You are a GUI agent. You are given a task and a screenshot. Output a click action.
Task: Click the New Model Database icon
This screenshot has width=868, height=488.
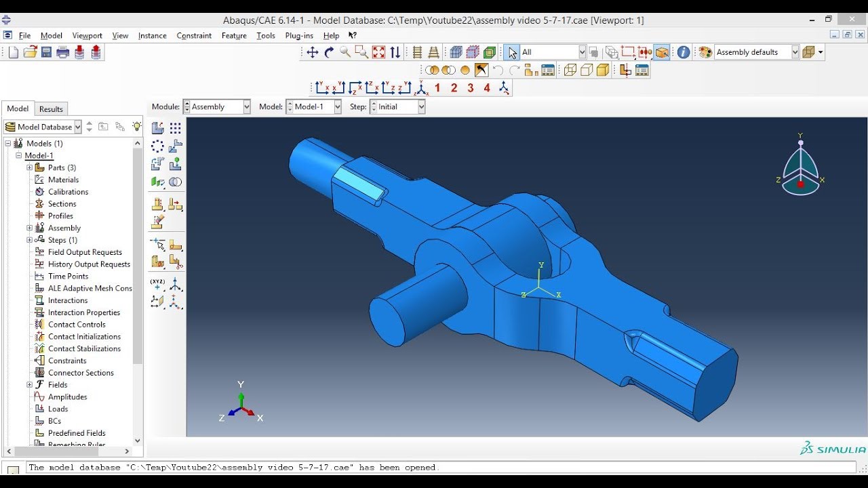click(x=14, y=52)
